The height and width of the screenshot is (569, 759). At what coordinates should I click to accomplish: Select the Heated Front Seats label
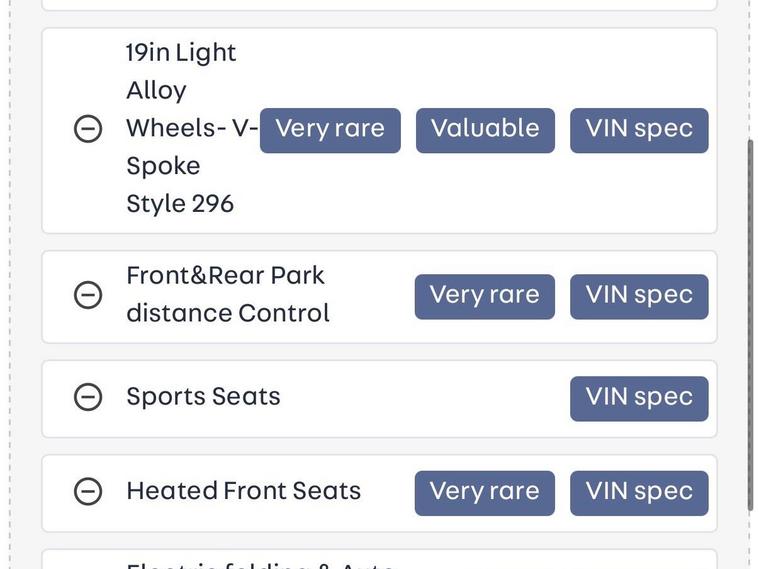(x=243, y=491)
